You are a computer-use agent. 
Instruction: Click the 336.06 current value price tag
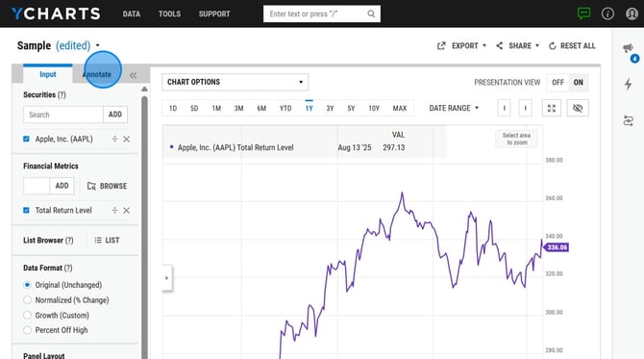[557, 247]
